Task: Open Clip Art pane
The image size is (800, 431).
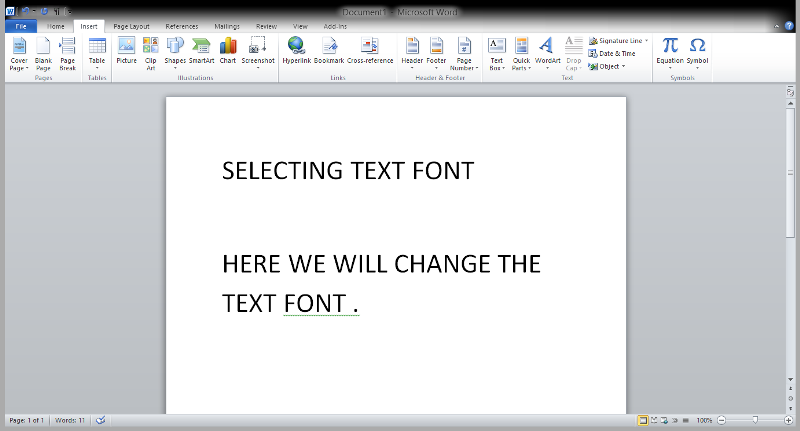Action: click(151, 54)
